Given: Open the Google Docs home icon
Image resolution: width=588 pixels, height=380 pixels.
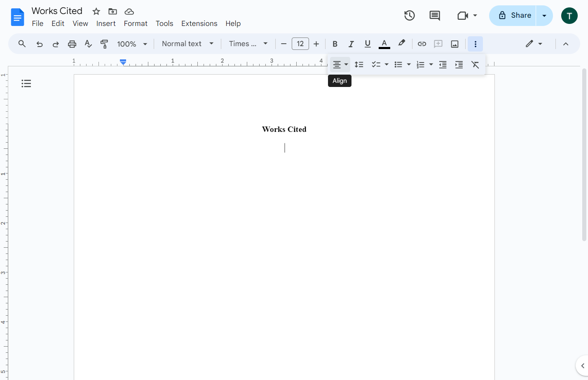Looking at the screenshot, I should 17,17.
